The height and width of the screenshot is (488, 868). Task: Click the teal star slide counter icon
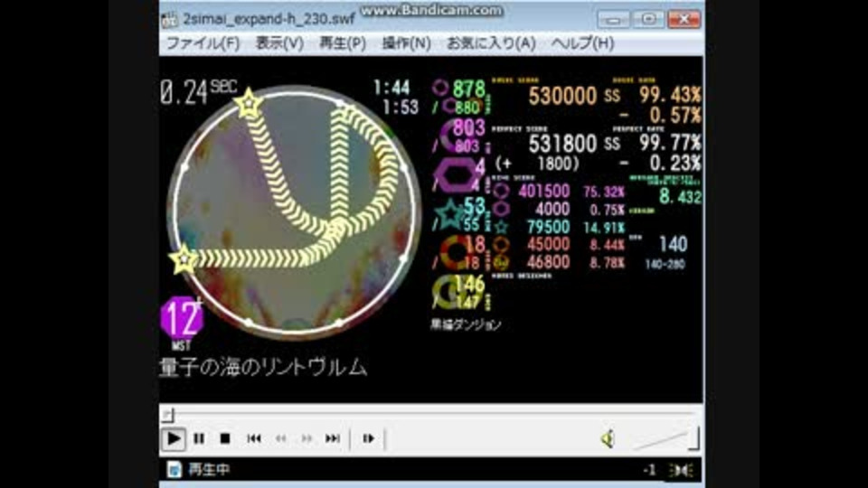tap(449, 214)
